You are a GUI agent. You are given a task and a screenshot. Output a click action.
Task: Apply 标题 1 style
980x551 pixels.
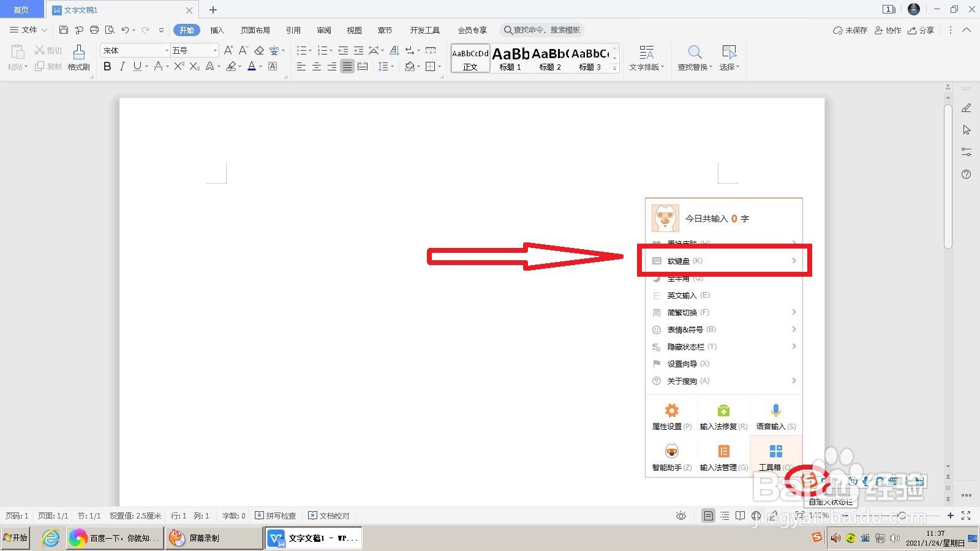pyautogui.click(x=510, y=59)
